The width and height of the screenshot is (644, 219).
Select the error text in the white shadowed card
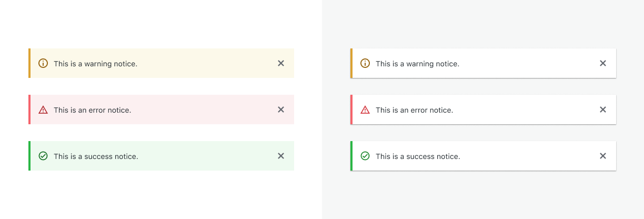414,110
